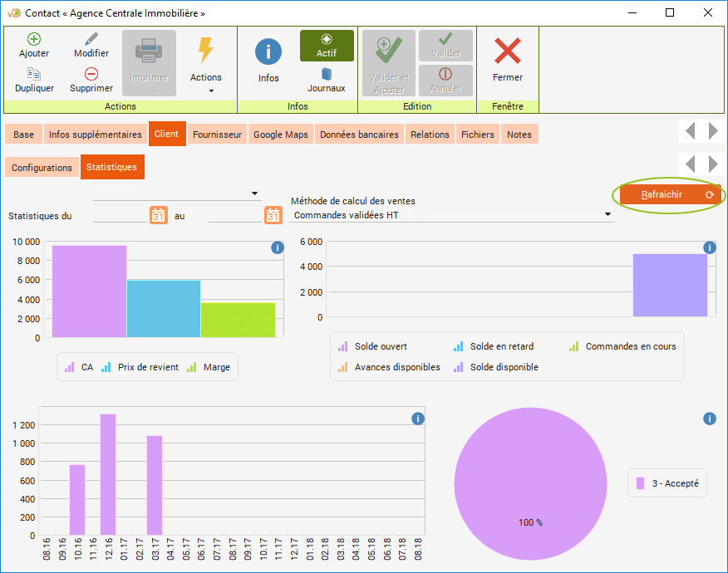Click the Ajouter icon in Actions group
The width and height of the screenshot is (728, 573).
[34, 39]
